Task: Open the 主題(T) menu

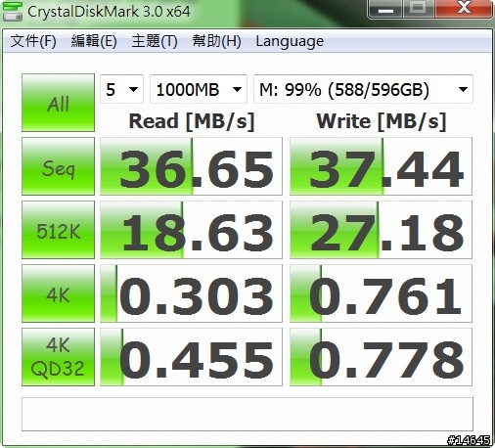Action: [155, 41]
